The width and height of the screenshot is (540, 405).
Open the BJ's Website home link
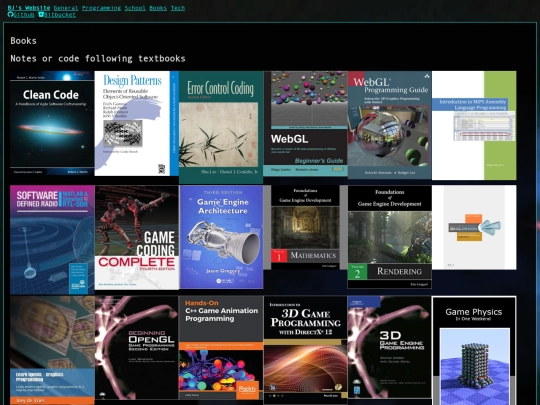(29, 8)
